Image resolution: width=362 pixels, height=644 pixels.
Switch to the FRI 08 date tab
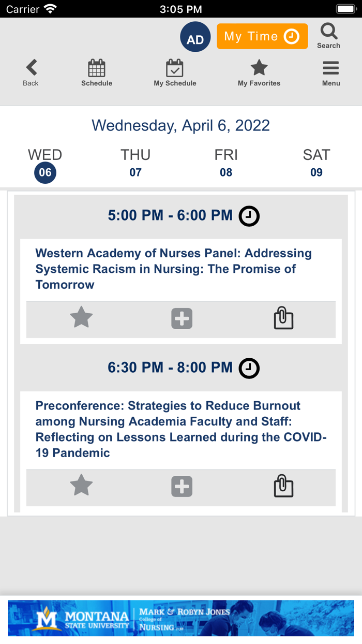click(226, 163)
